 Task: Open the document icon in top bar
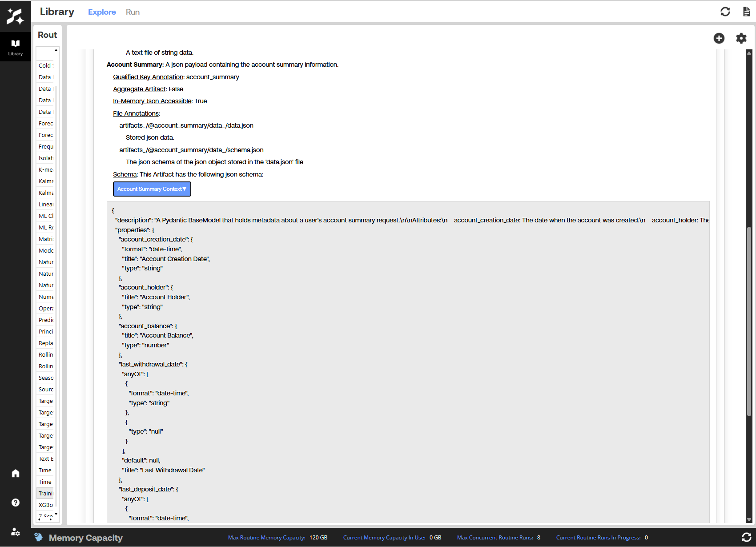point(747,12)
